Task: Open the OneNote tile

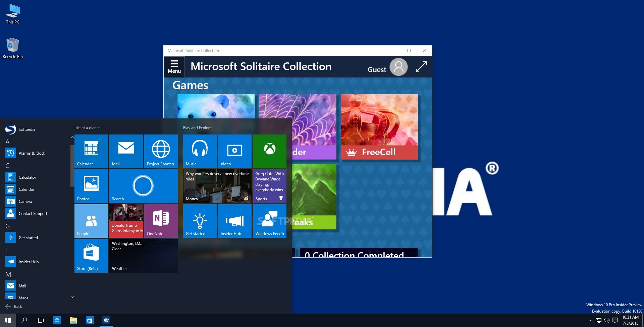Action: point(161,221)
